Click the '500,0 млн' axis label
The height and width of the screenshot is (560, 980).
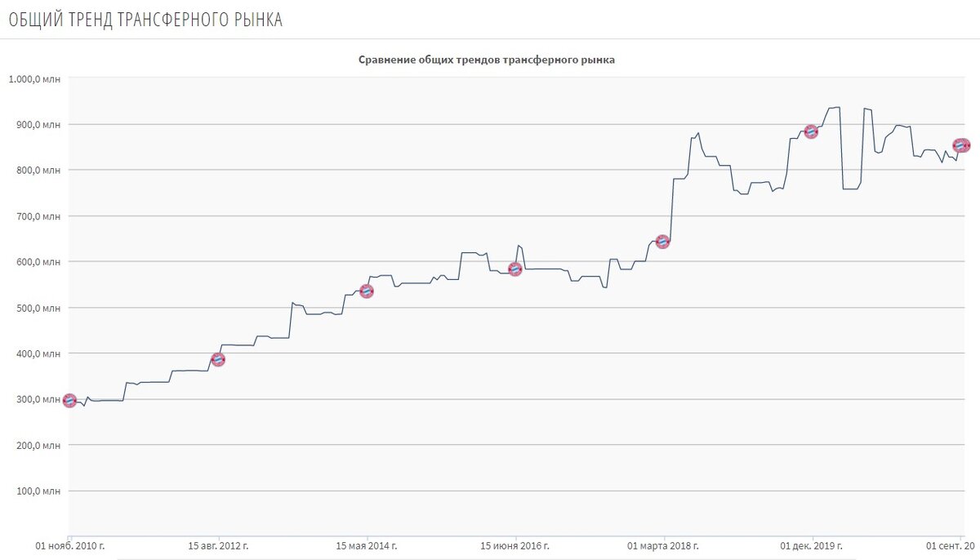pos(39,308)
